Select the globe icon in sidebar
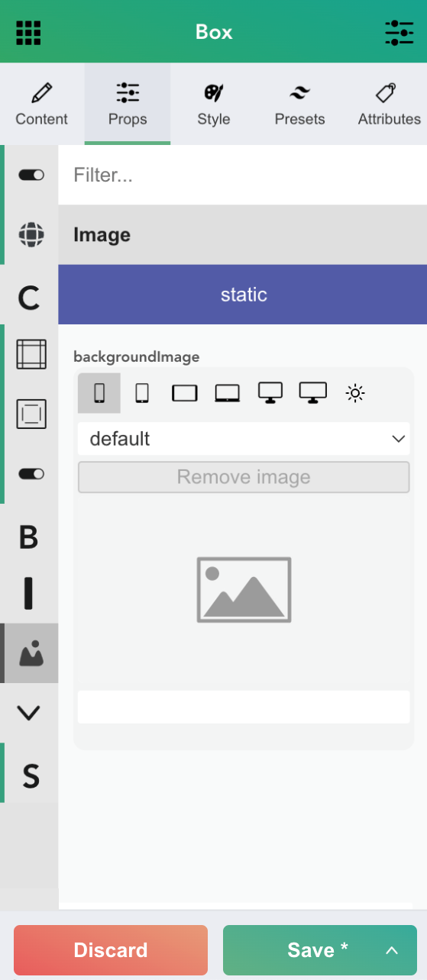The height and width of the screenshot is (980, 427). click(x=31, y=234)
